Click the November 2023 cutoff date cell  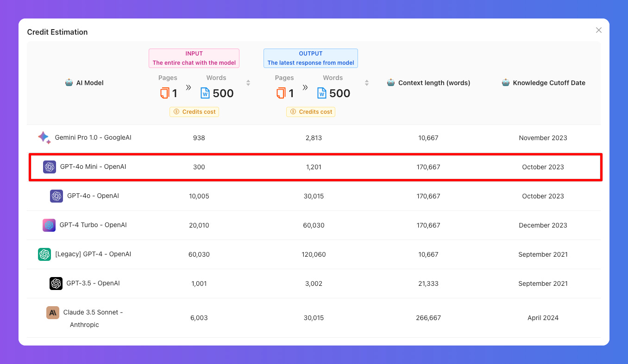(x=543, y=138)
